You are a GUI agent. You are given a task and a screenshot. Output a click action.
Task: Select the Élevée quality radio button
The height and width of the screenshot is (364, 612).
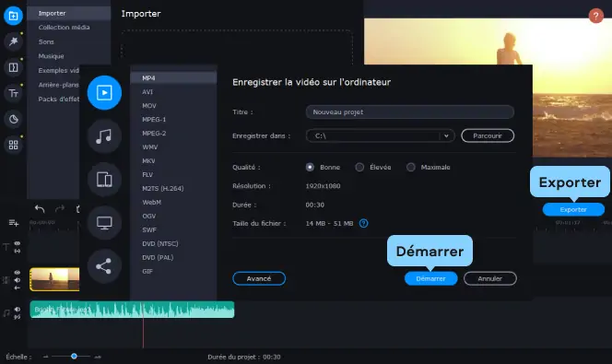pyautogui.click(x=359, y=167)
